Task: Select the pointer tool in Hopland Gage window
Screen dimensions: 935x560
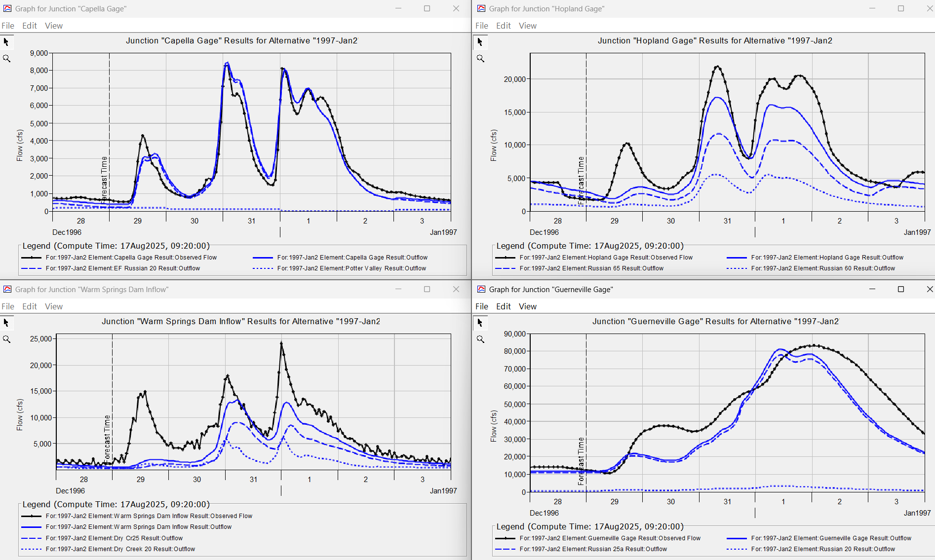Action: (x=480, y=42)
